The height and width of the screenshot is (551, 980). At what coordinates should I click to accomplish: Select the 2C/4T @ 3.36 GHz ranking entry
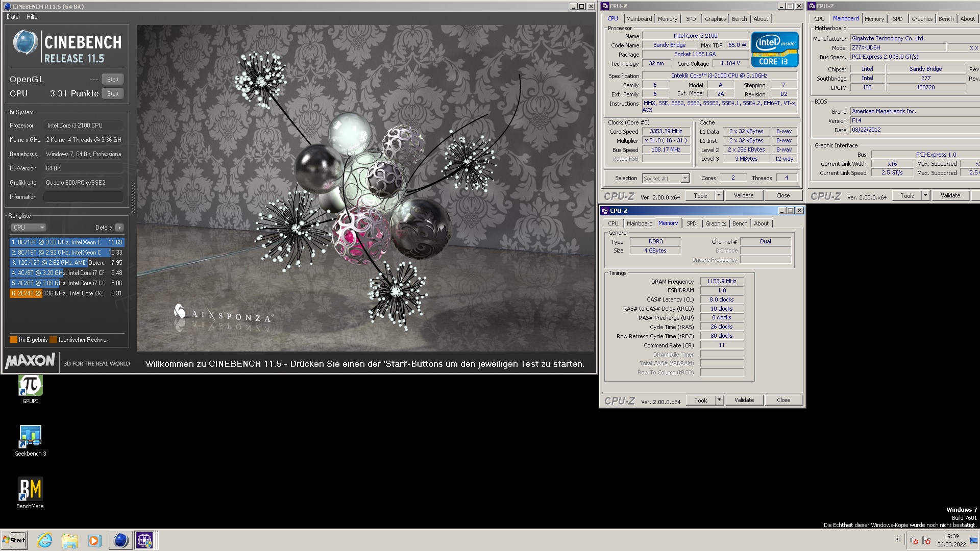pos(66,293)
